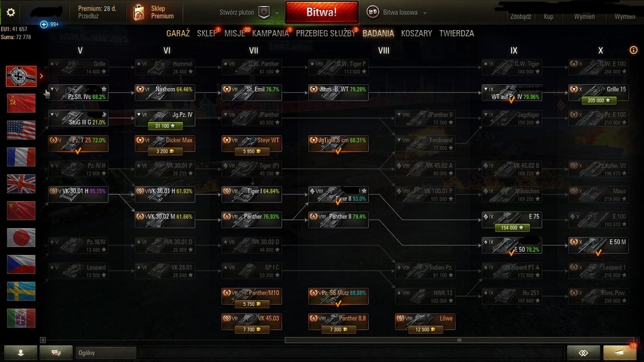Expand the Stwórz pluton dropdown arrow

pos(277,13)
